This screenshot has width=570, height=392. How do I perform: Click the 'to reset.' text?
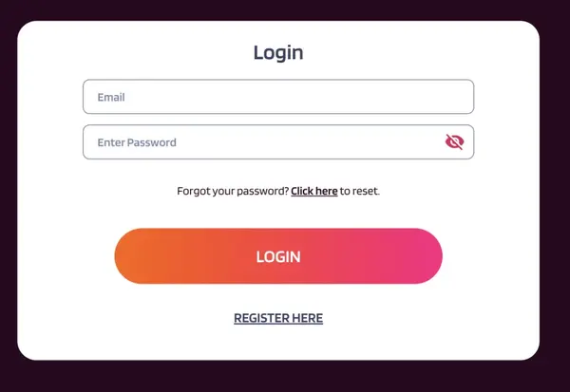359,191
